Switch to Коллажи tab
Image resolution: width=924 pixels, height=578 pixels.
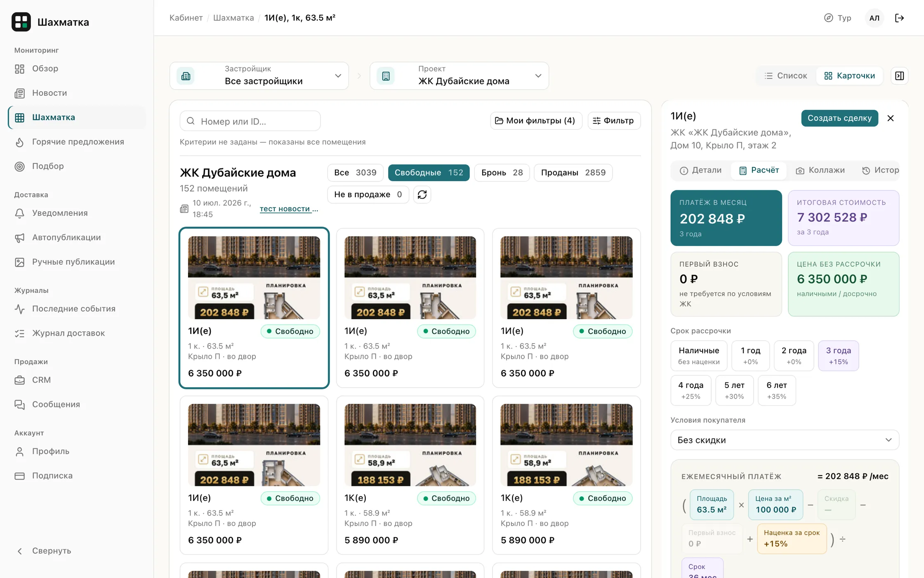(820, 170)
